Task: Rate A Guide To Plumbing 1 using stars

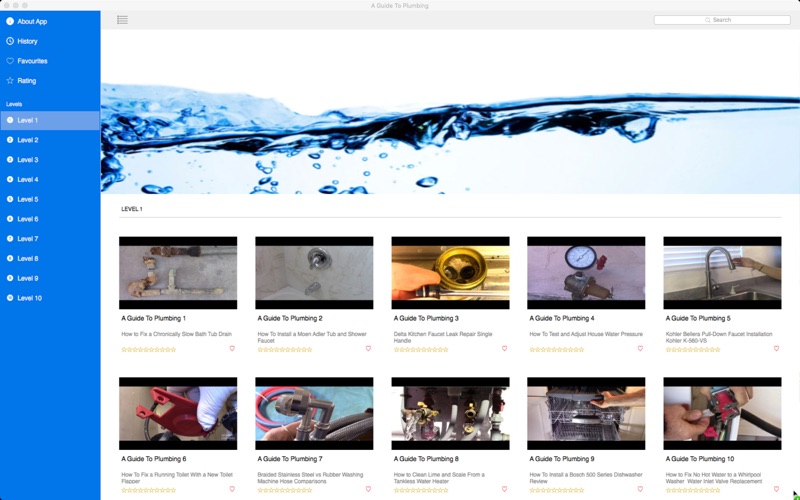Action: pyautogui.click(x=149, y=350)
